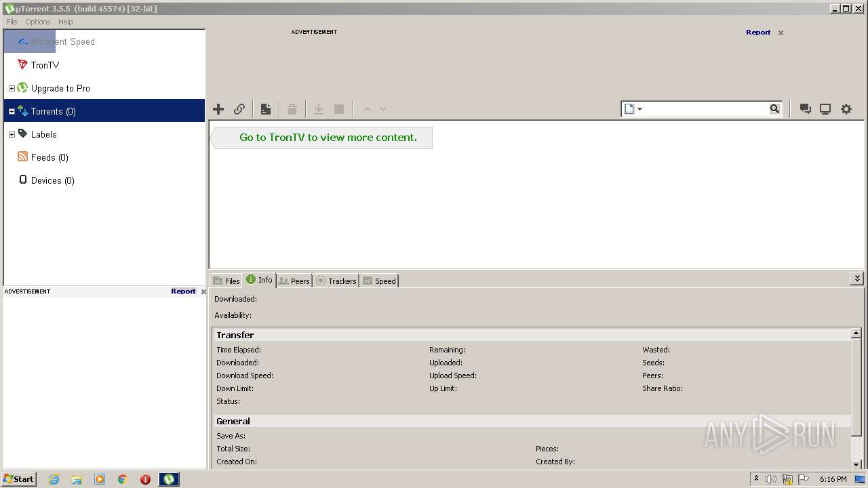Open the Help menu

65,22
